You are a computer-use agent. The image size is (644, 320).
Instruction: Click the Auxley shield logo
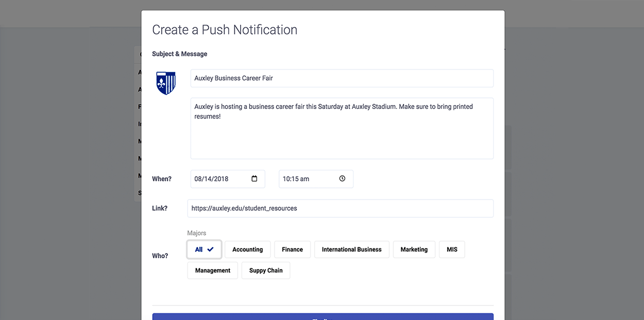click(166, 83)
